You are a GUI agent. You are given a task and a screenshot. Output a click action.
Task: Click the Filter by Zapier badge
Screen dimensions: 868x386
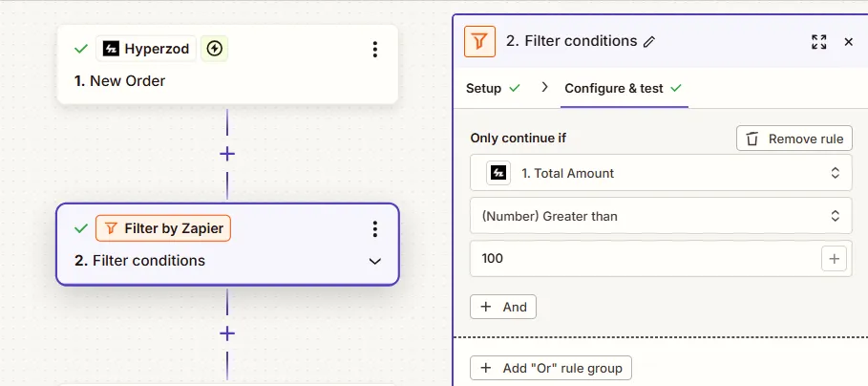tap(163, 228)
